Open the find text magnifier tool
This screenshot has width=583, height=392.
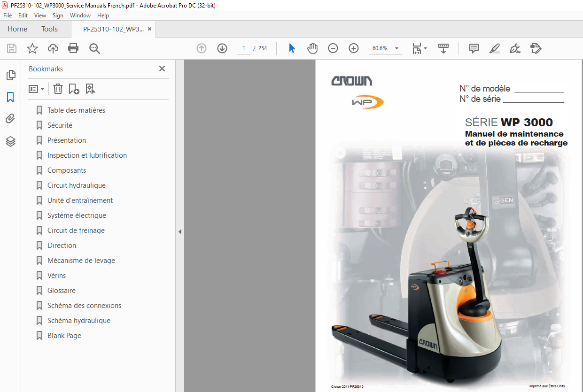tap(94, 48)
